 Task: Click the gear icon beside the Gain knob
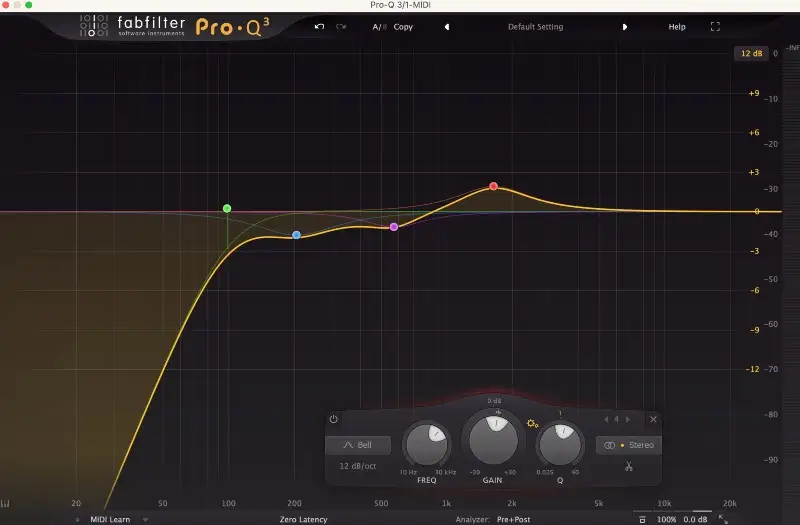pos(532,424)
